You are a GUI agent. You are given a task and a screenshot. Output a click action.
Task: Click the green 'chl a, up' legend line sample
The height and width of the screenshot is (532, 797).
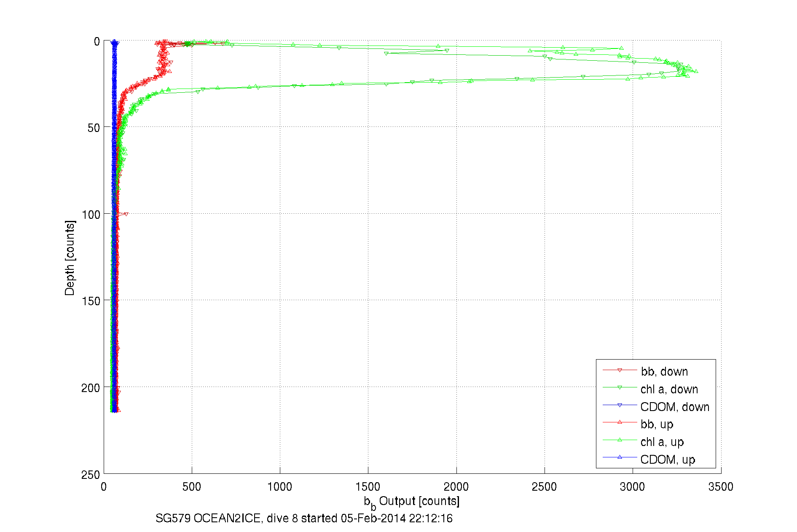click(620, 440)
